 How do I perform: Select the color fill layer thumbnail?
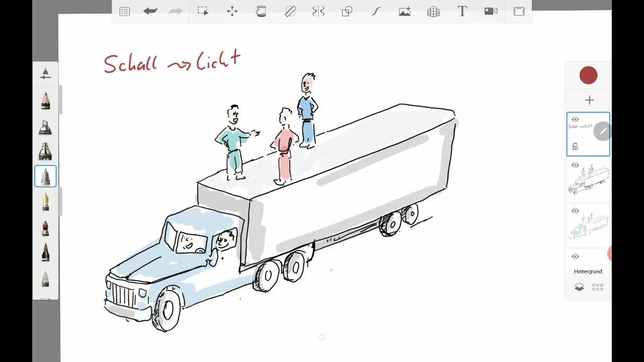click(x=588, y=226)
